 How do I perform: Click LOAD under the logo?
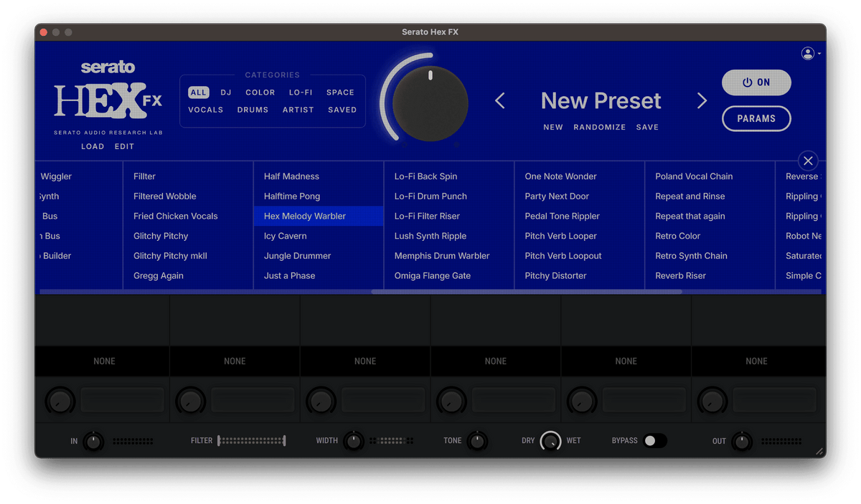tap(93, 146)
